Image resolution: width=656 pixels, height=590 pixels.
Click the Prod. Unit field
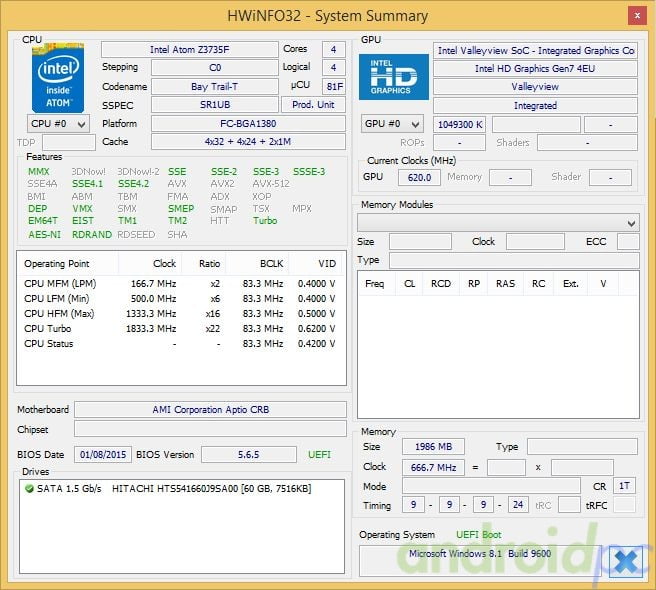pos(313,105)
